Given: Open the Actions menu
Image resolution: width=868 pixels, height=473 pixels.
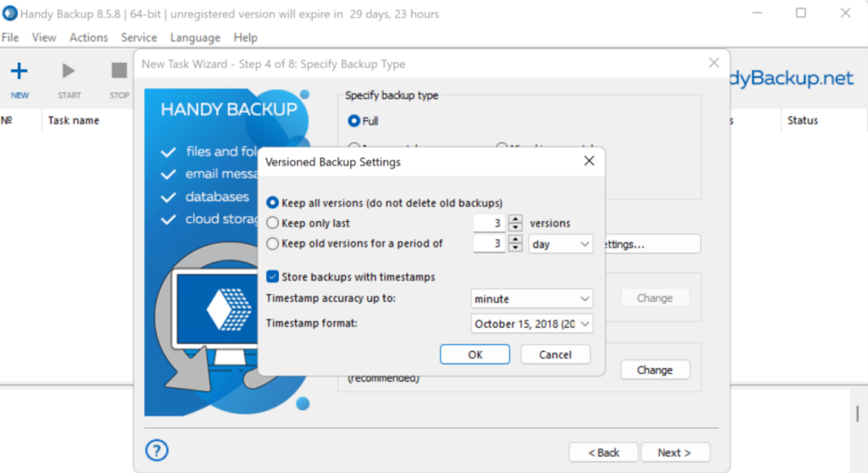Looking at the screenshot, I should 88,37.
